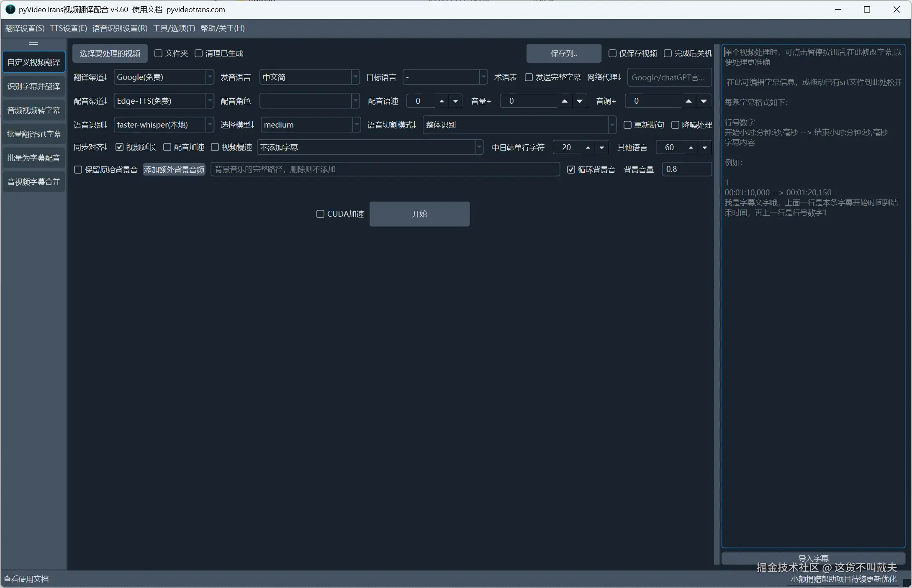Click 开始 button to start processing

click(419, 214)
